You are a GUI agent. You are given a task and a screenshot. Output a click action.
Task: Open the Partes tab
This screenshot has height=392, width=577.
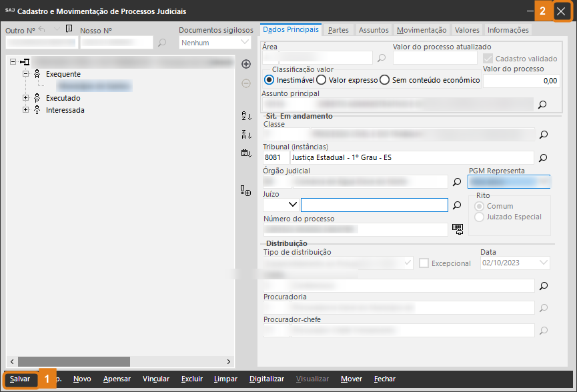point(338,30)
